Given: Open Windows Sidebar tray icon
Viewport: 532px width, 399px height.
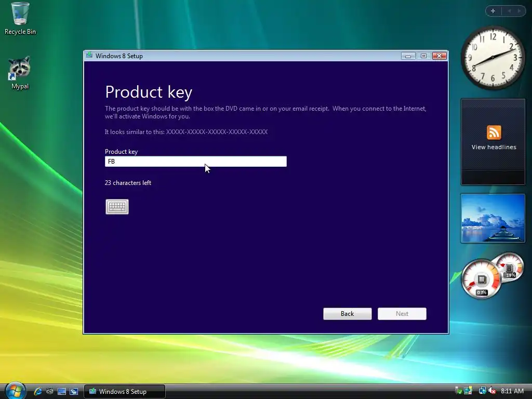Looking at the screenshot, I should [x=468, y=391].
